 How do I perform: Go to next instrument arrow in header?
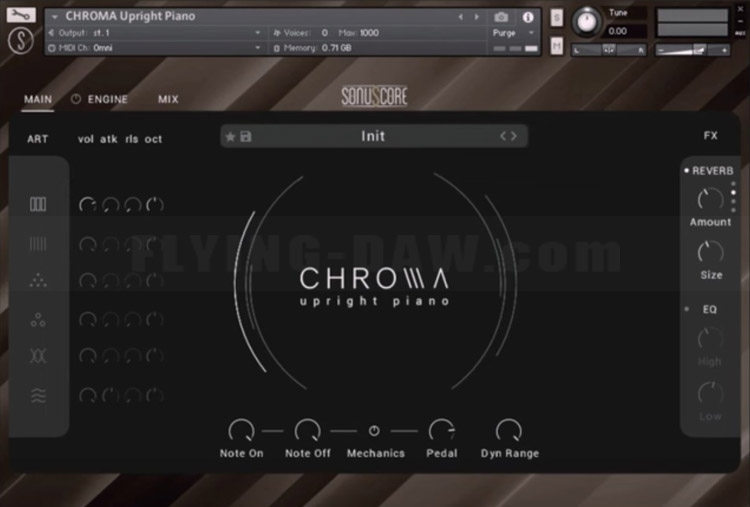(x=476, y=17)
